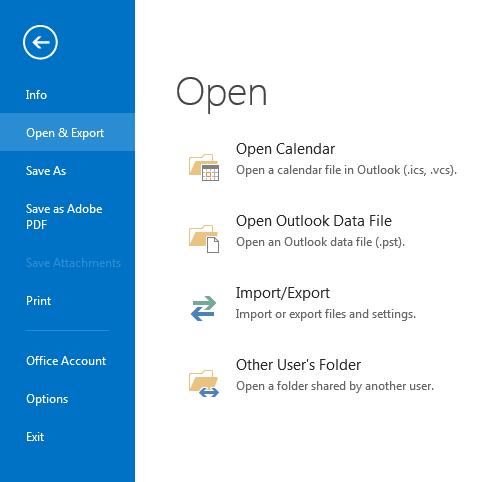Click the Open Calendar folder icon
This screenshot has height=482, width=484.
204,167
